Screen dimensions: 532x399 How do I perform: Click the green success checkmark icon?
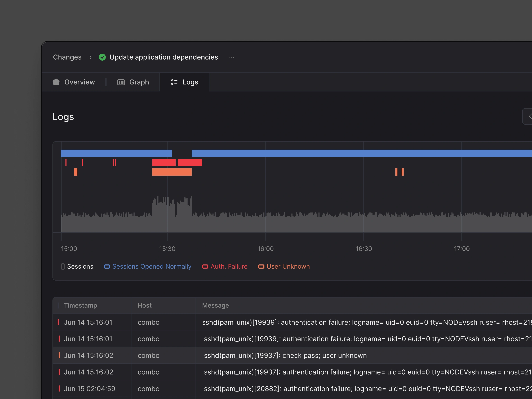tap(102, 57)
